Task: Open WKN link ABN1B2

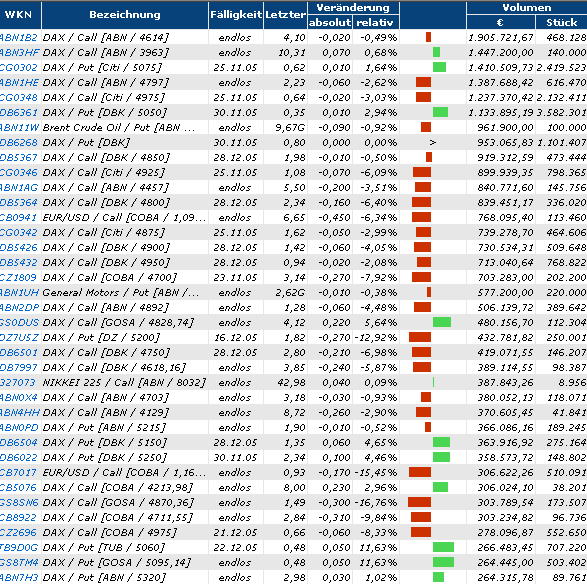Action: pos(19,37)
